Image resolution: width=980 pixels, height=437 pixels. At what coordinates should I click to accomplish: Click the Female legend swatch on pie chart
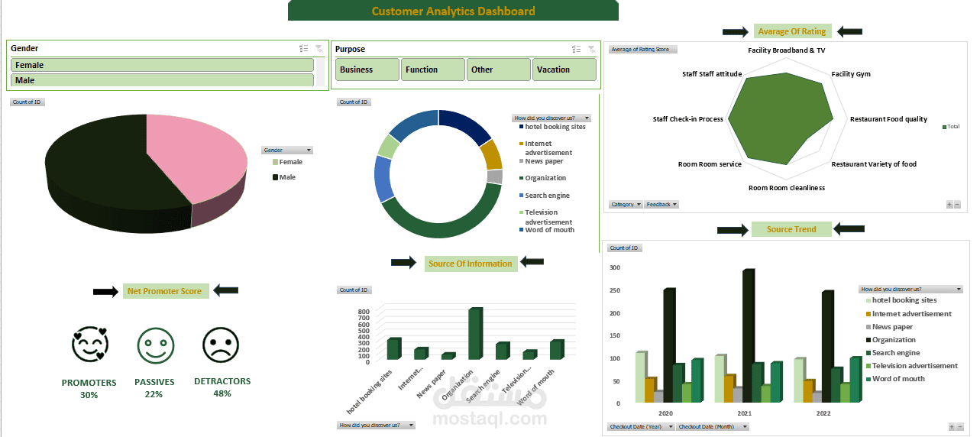click(275, 162)
